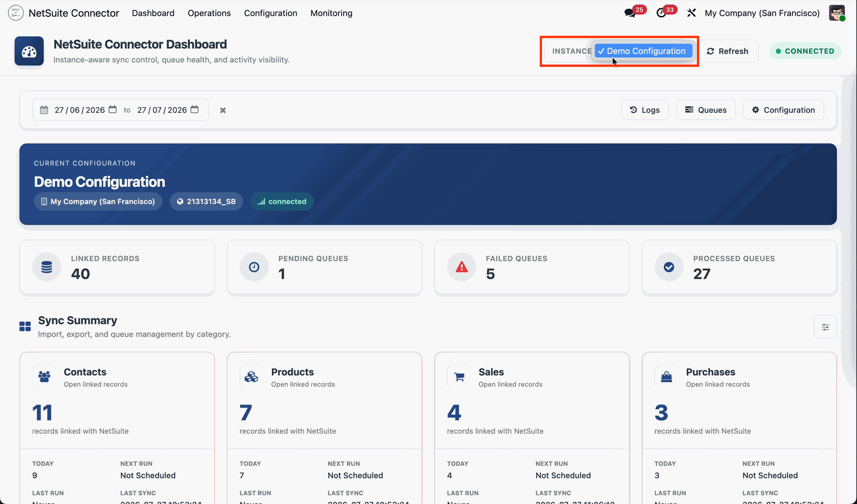Click the Products Next Run 'Not Scheduled' value
The image size is (857, 504).
[x=355, y=475]
